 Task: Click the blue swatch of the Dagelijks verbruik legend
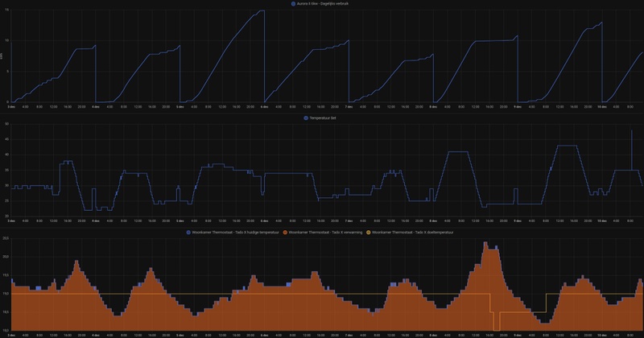tap(293, 4)
